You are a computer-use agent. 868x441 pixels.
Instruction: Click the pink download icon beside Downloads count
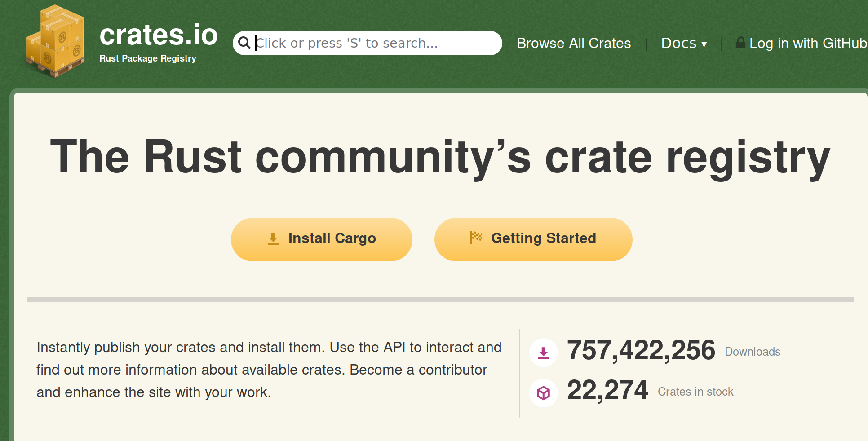(x=544, y=353)
